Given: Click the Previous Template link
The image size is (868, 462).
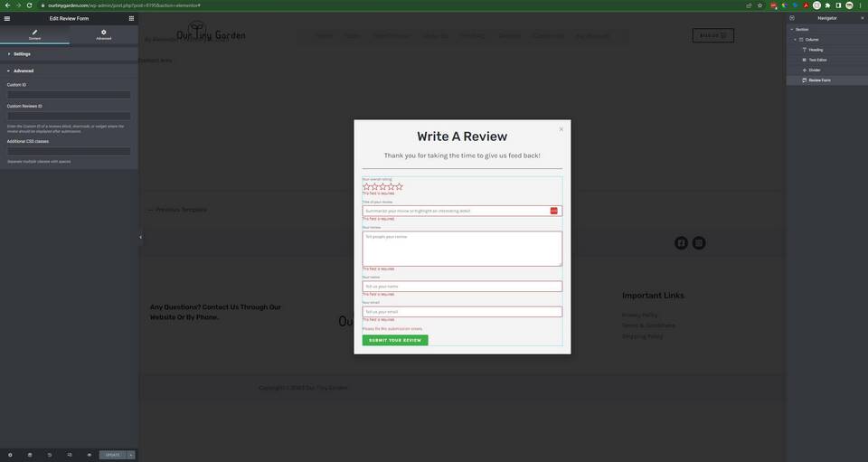Looking at the screenshot, I should pos(178,210).
